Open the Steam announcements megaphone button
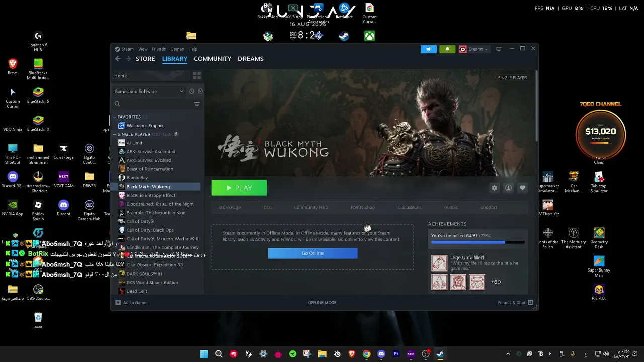 [x=429, y=49]
